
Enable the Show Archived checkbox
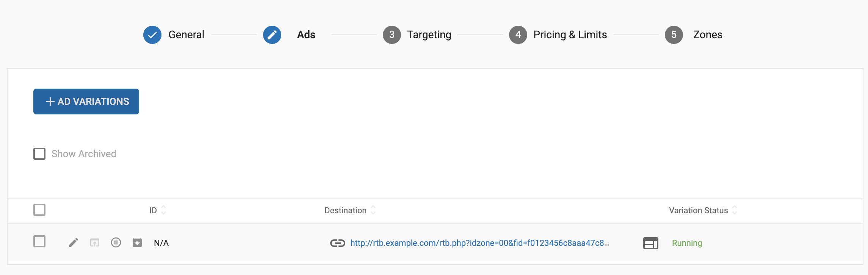pos(39,154)
